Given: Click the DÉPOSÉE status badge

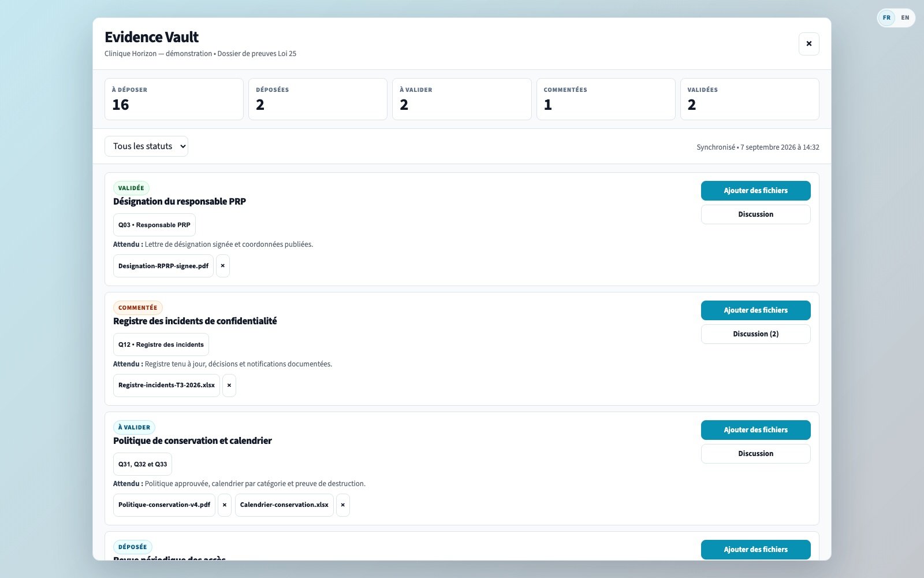Looking at the screenshot, I should 132,547.
